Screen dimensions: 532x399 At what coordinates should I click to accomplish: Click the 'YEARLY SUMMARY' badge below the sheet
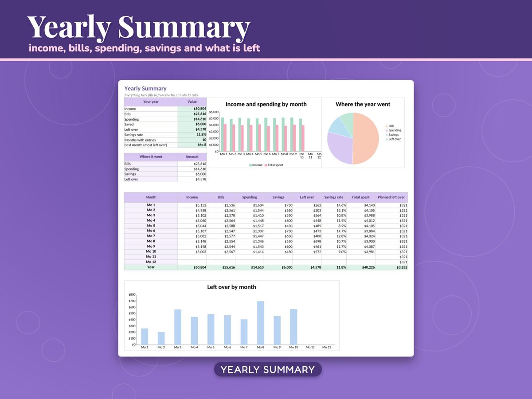click(268, 369)
